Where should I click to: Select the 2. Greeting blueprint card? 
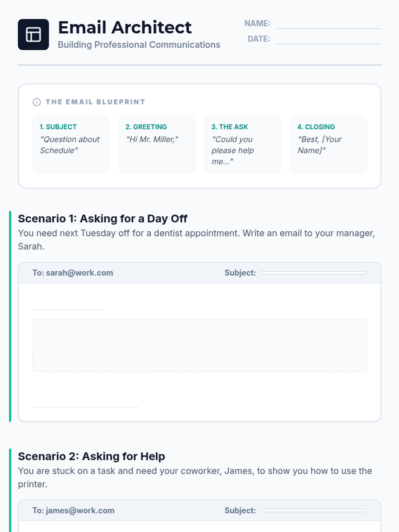click(x=157, y=145)
